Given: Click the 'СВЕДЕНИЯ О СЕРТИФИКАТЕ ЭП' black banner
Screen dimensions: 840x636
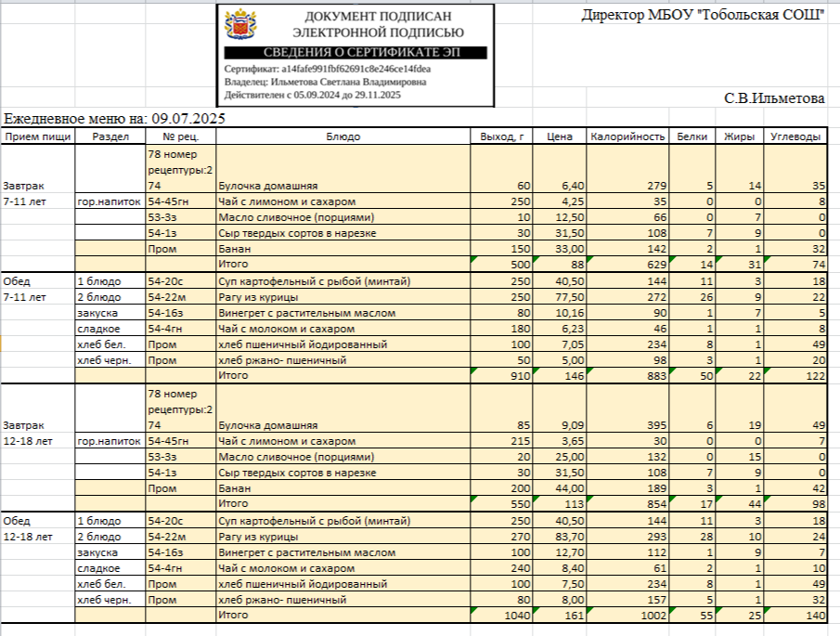Looking at the screenshot, I should [x=355, y=53].
